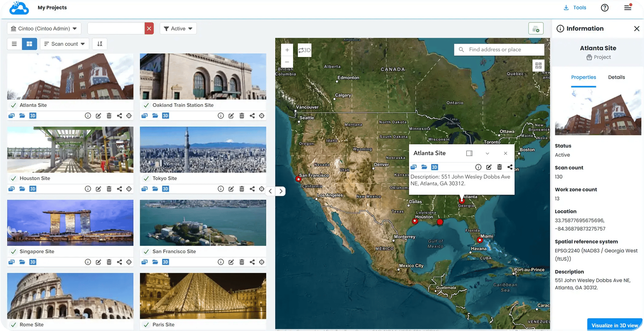Switch to list view layout
The image size is (644, 331).
14,44
